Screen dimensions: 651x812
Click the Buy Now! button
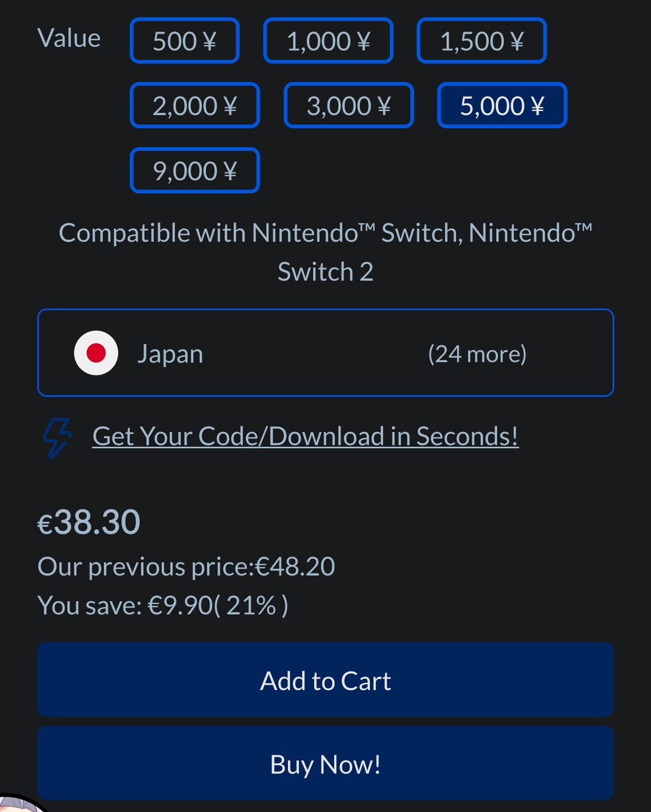pos(326,763)
